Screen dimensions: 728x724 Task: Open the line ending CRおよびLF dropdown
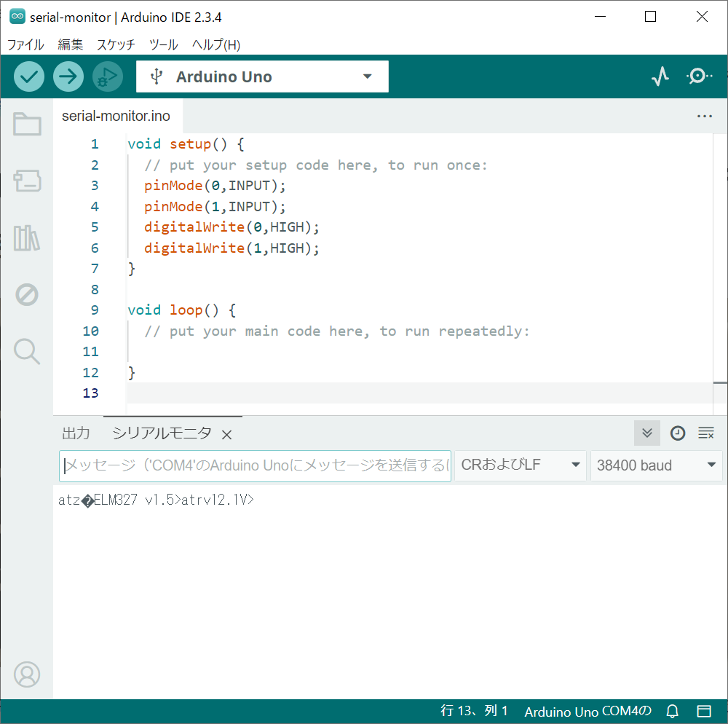[521, 465]
